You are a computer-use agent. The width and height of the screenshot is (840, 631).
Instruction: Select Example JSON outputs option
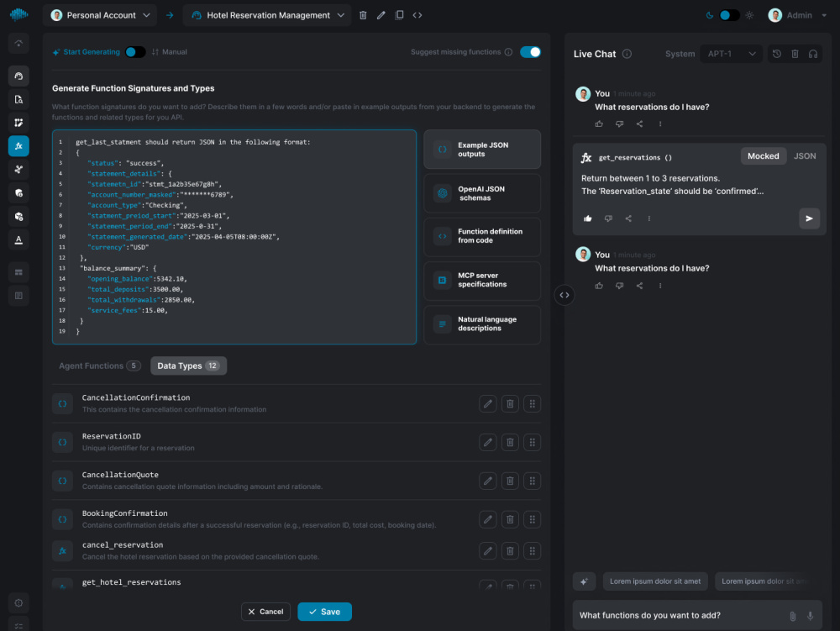(x=482, y=150)
